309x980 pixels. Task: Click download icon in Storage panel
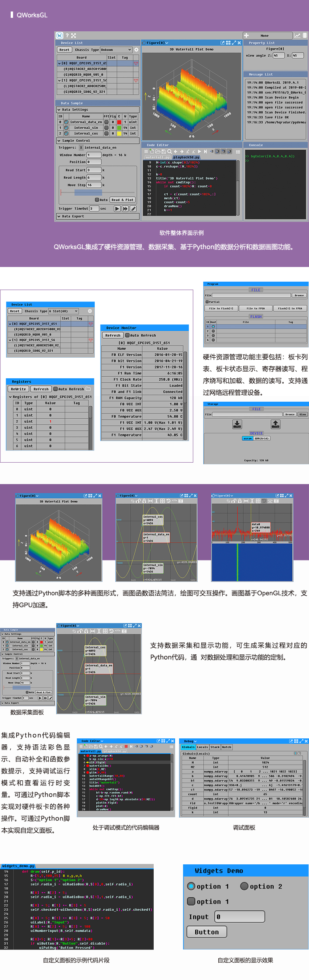tap(237, 424)
